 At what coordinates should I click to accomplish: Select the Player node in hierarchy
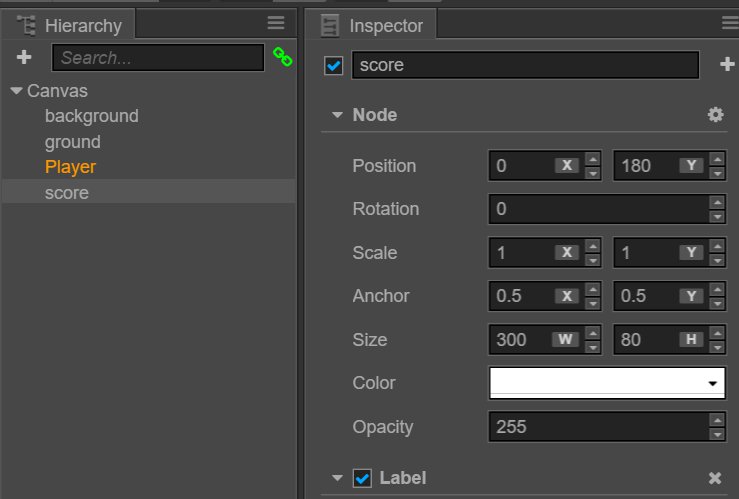tap(70, 167)
